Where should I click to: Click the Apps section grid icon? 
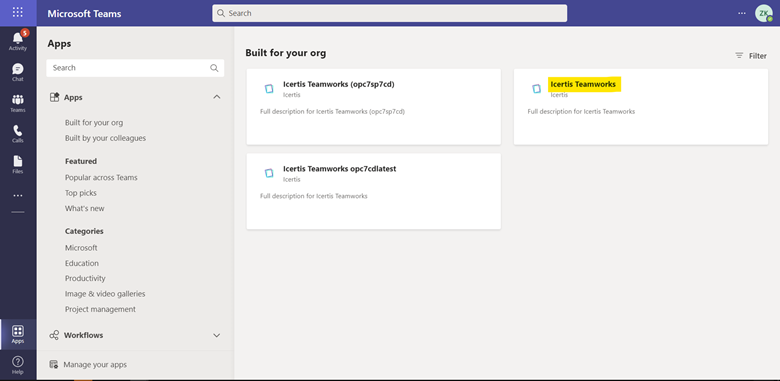click(55, 97)
